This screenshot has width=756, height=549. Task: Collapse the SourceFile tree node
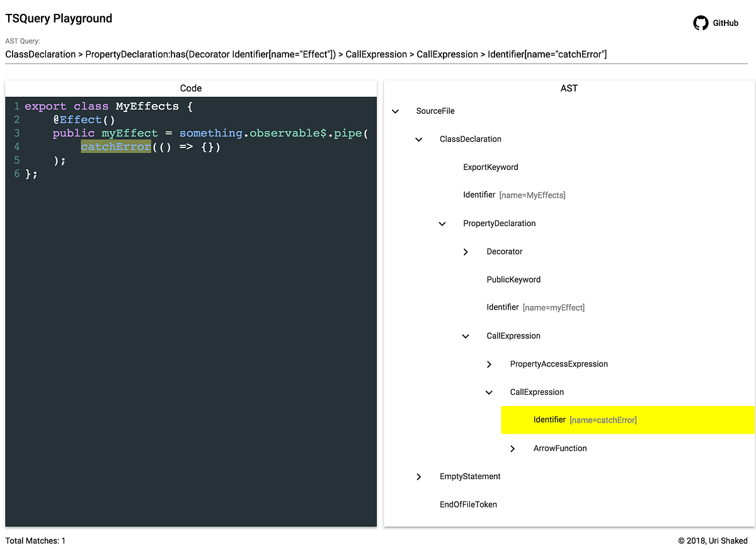[396, 111]
